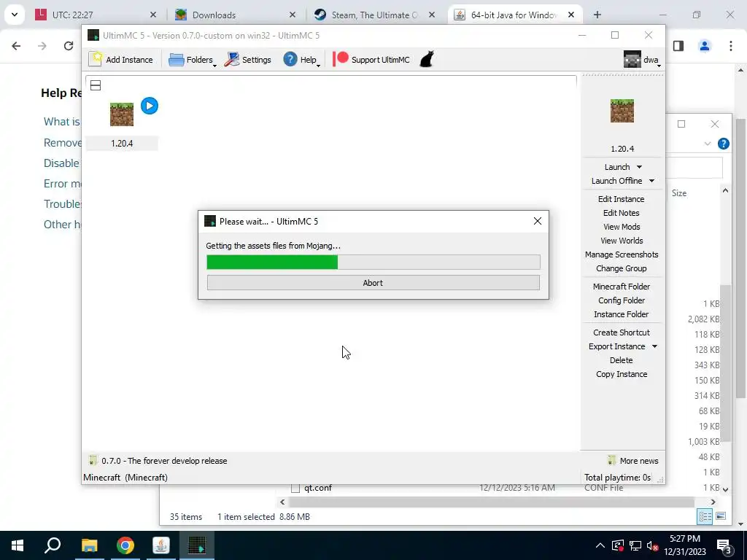Open the Windows Start menu
The image size is (747, 560).
coord(18,545)
